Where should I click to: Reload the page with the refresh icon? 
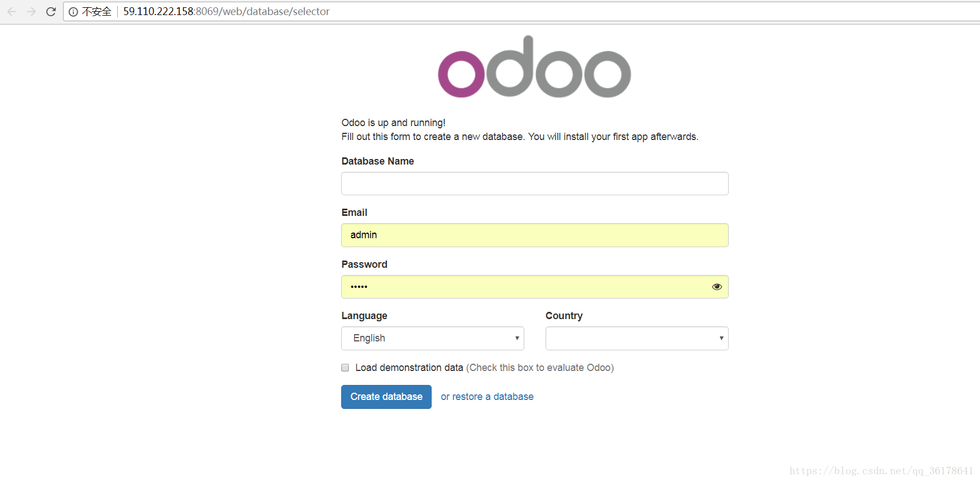pos(51,12)
